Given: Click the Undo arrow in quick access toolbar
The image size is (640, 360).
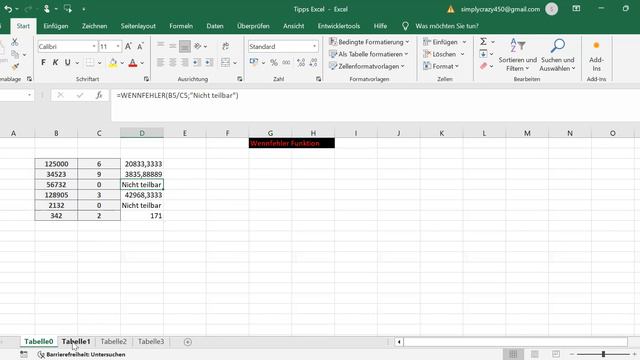Looking at the screenshot, I should [x=7, y=9].
